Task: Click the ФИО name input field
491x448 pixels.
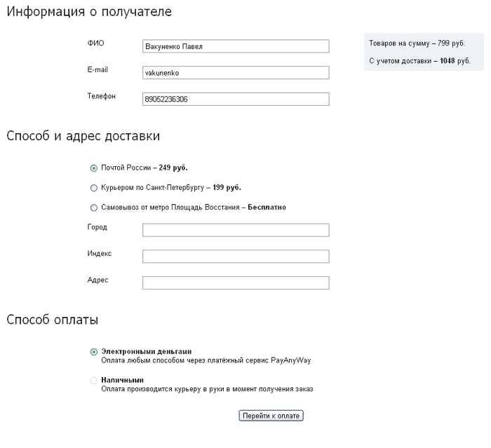Action: coord(235,46)
